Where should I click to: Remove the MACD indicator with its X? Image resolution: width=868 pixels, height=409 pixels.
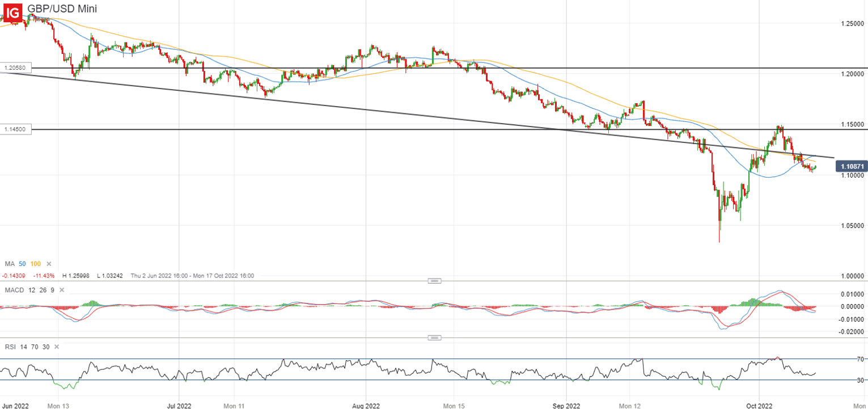(x=62, y=290)
